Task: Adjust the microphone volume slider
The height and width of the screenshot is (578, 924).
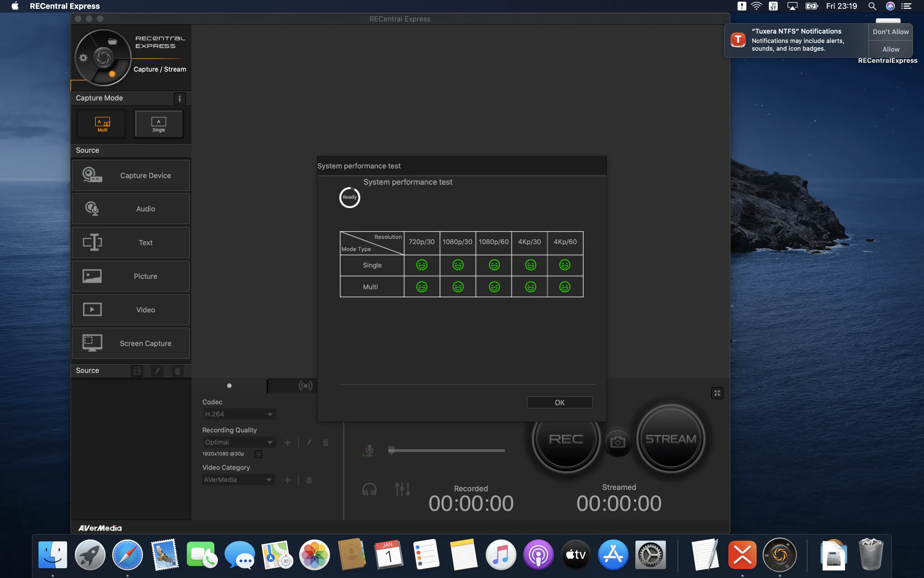Action: click(446, 451)
